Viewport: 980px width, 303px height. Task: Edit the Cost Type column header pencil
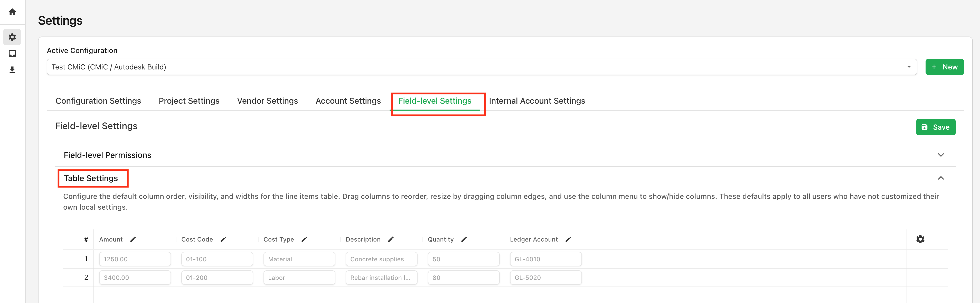(x=304, y=239)
